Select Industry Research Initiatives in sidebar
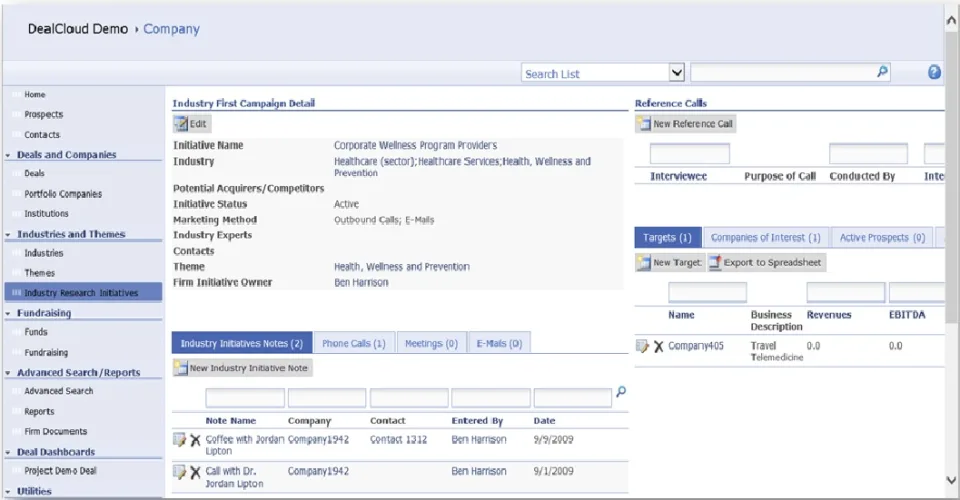Screen dimensions: 960x500 coord(83,293)
